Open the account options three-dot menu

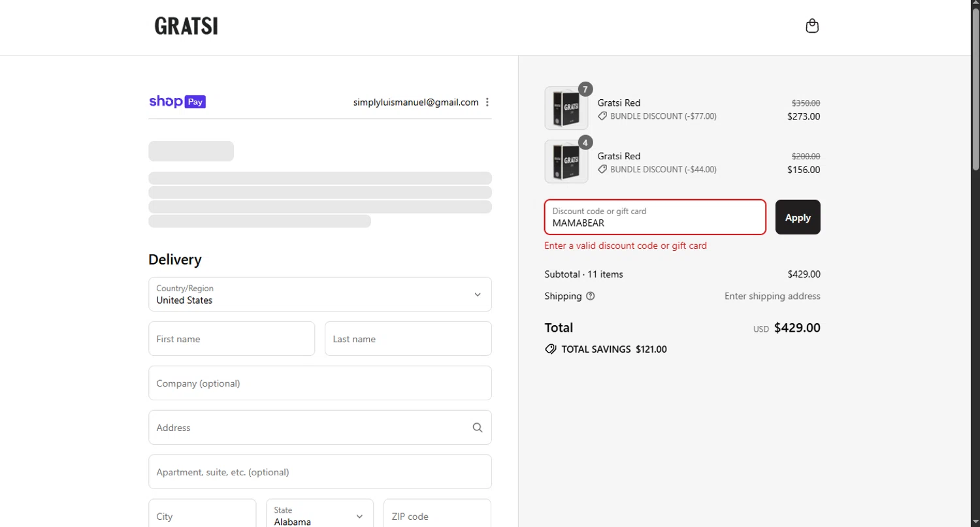487,102
